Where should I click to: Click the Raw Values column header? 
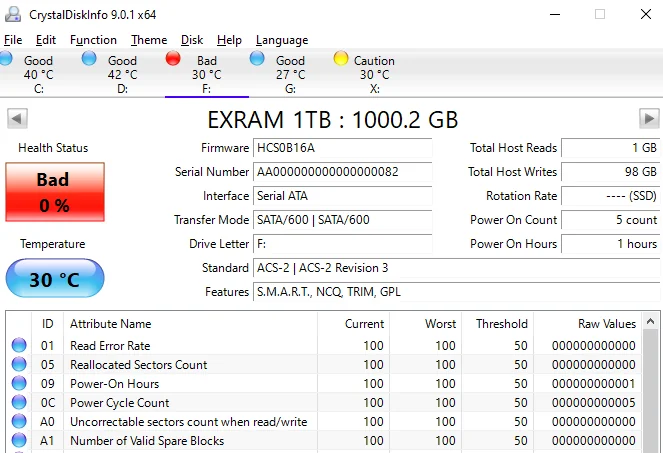[x=588, y=324]
